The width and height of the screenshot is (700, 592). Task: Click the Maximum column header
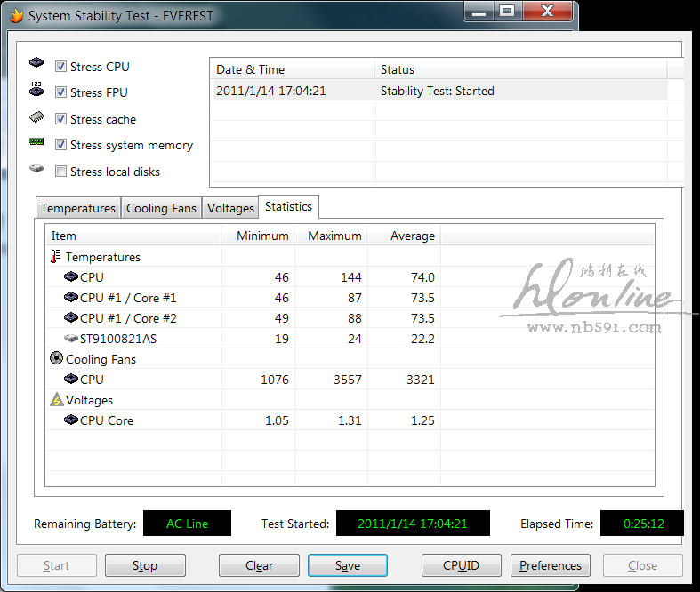tap(334, 236)
